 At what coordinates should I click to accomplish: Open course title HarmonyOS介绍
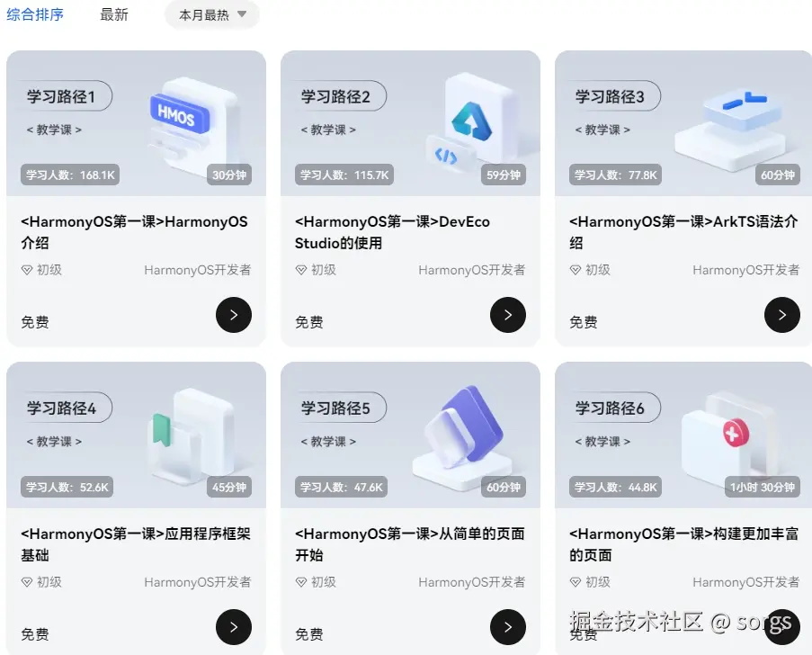(x=134, y=232)
